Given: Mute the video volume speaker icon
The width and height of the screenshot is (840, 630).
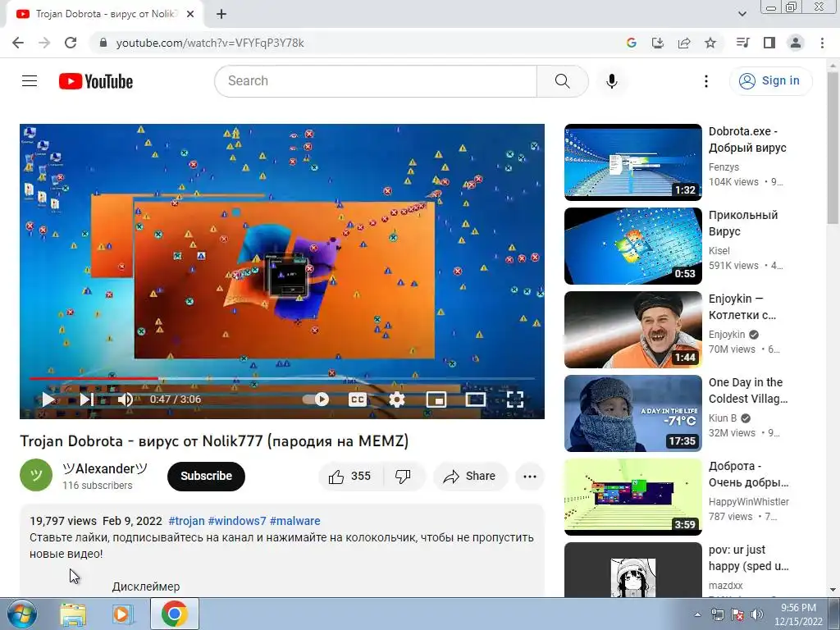Looking at the screenshot, I should 126,399.
